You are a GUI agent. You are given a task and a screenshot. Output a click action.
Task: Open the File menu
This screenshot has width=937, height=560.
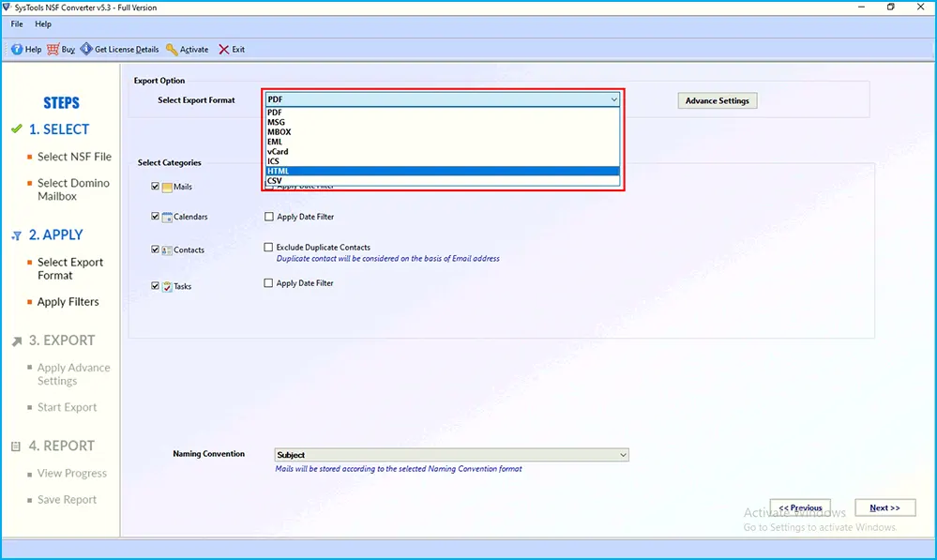tap(17, 23)
